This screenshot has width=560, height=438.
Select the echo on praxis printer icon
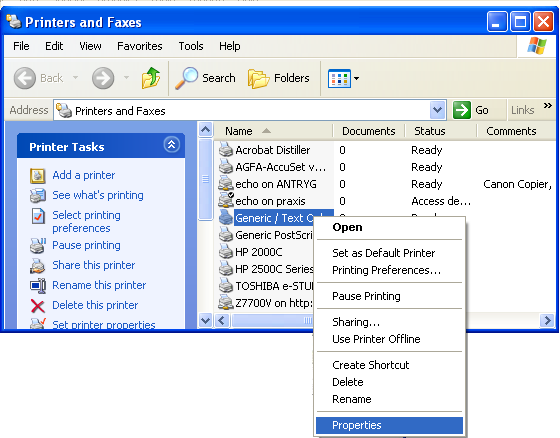[226, 200]
